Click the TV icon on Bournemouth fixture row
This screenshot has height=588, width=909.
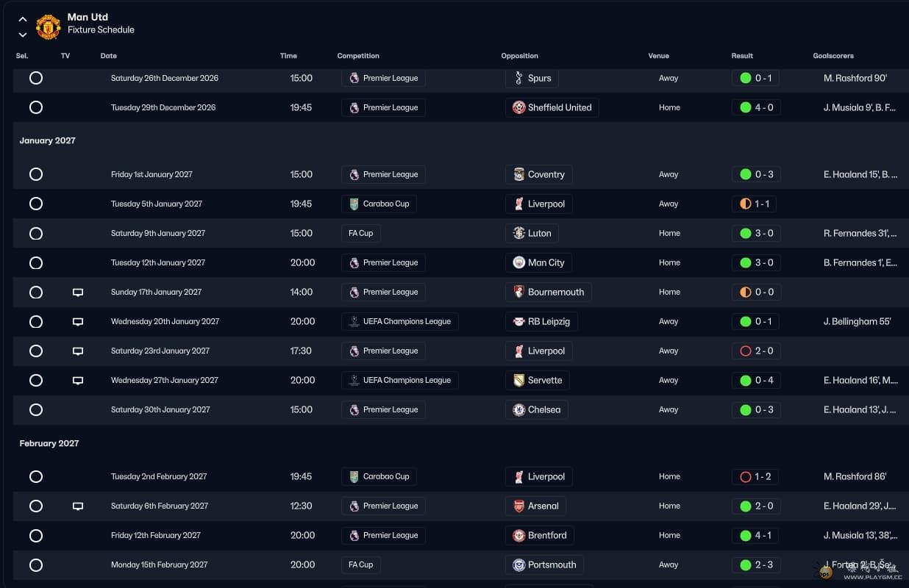coord(78,293)
